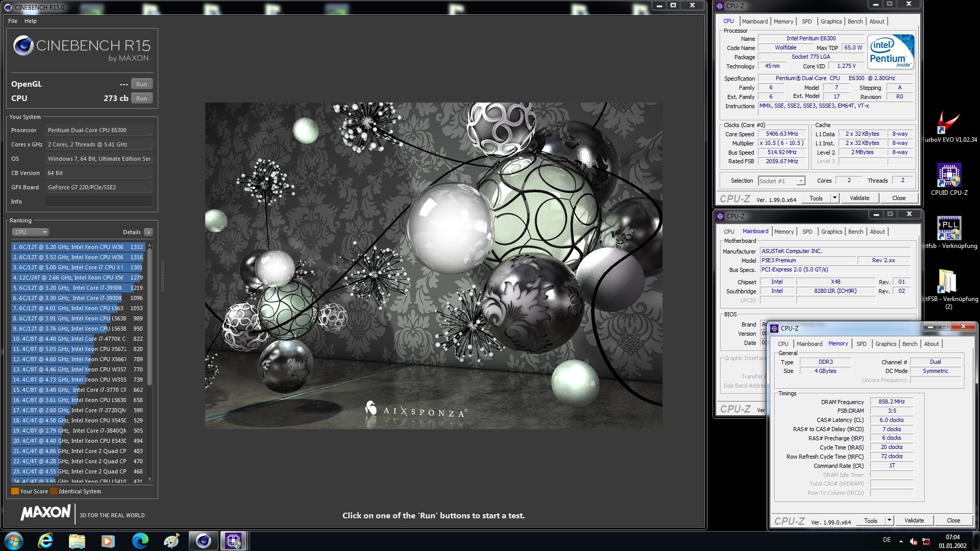Click Validate in Memory CPU-Z window
980x551 pixels.
pos(914,520)
